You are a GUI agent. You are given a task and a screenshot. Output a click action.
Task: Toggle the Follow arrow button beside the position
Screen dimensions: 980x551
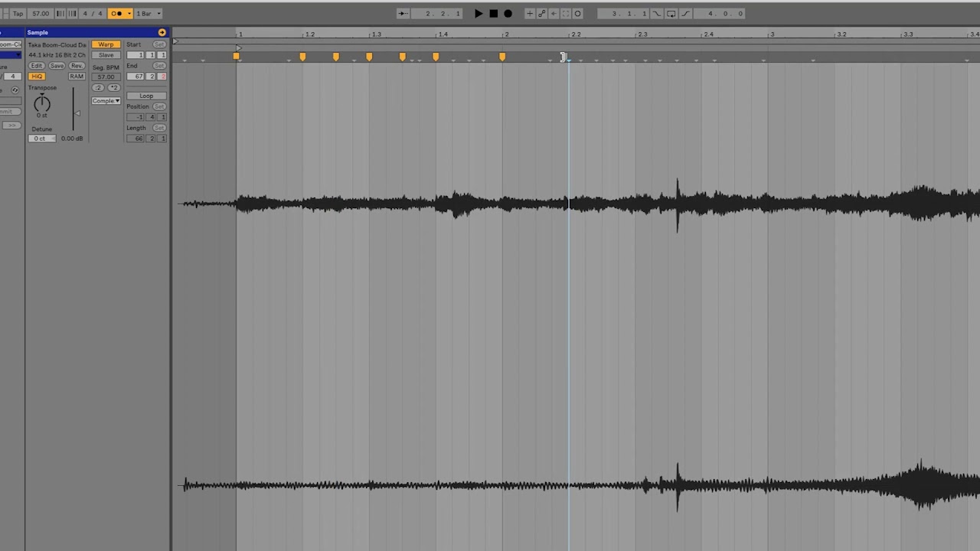pos(403,13)
